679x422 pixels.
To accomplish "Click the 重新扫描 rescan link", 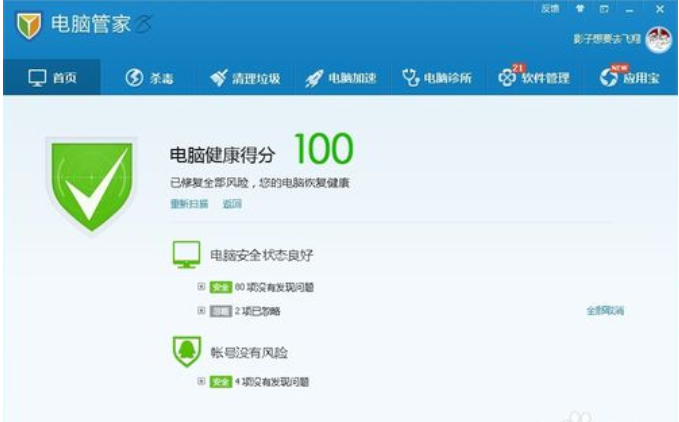I will coord(188,204).
